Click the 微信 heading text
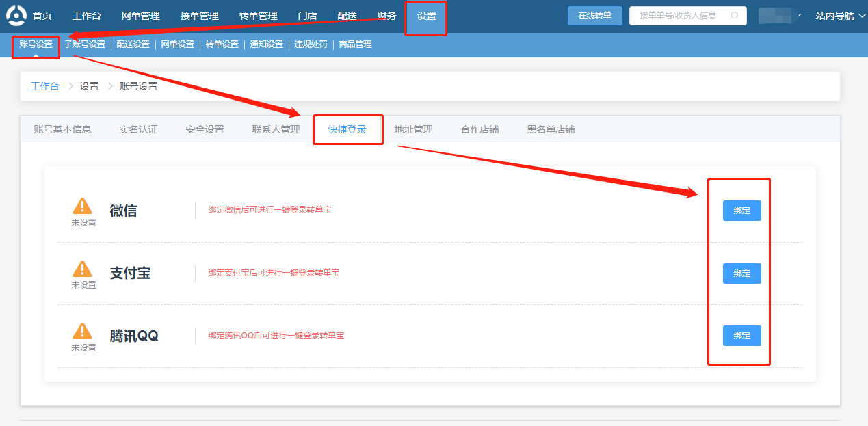The height and width of the screenshot is (426, 868). [x=123, y=211]
